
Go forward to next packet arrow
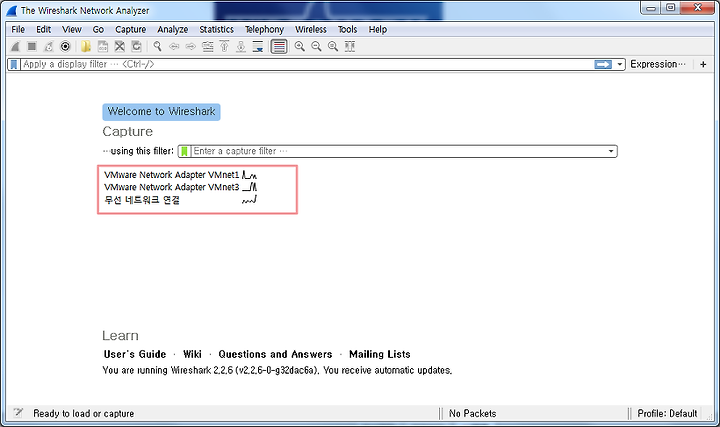coord(191,46)
